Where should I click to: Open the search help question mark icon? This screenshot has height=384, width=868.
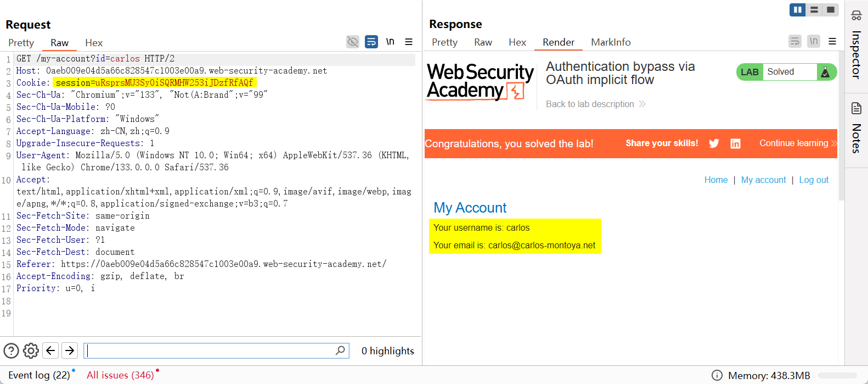coord(11,350)
